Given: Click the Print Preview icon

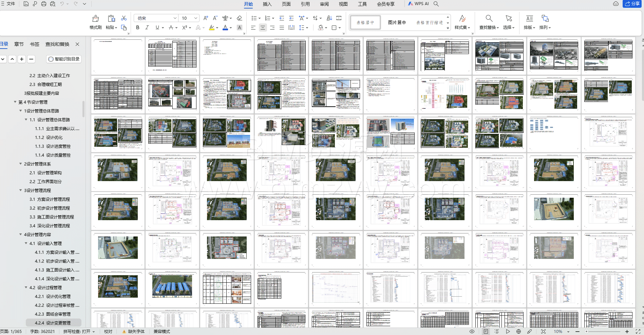Looking at the screenshot, I should [53, 4].
